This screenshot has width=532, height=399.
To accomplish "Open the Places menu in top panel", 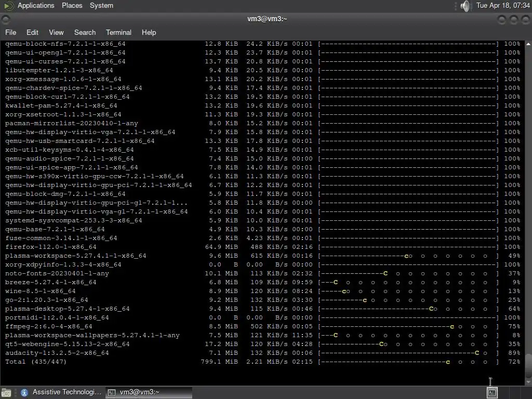I will (x=72, y=5).
